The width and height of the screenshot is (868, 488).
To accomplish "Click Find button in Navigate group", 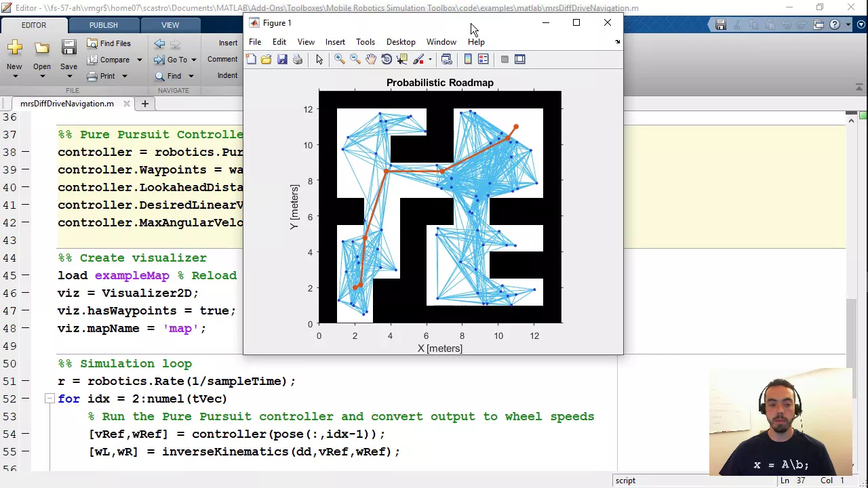I will (x=168, y=76).
